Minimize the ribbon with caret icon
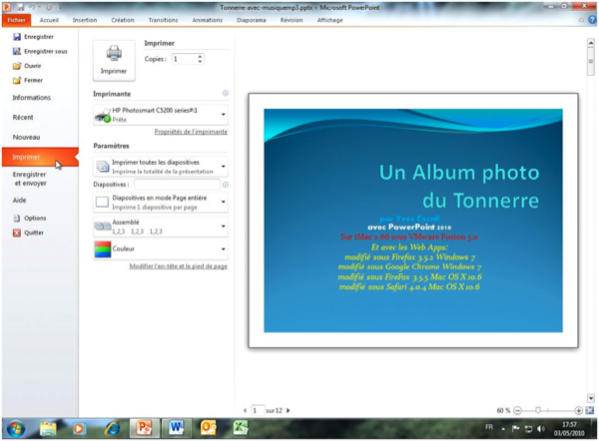The height and width of the screenshot is (441, 599). pos(581,20)
